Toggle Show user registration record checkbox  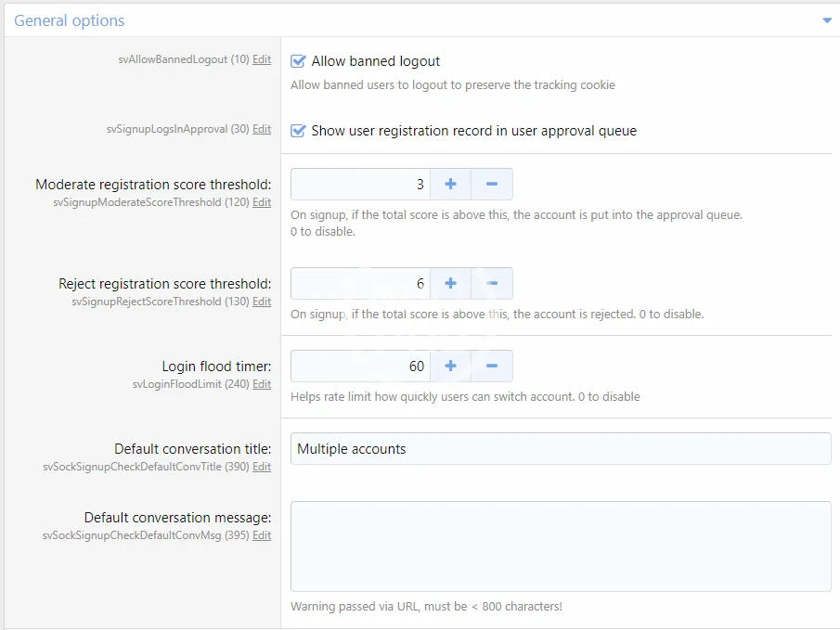pos(298,131)
